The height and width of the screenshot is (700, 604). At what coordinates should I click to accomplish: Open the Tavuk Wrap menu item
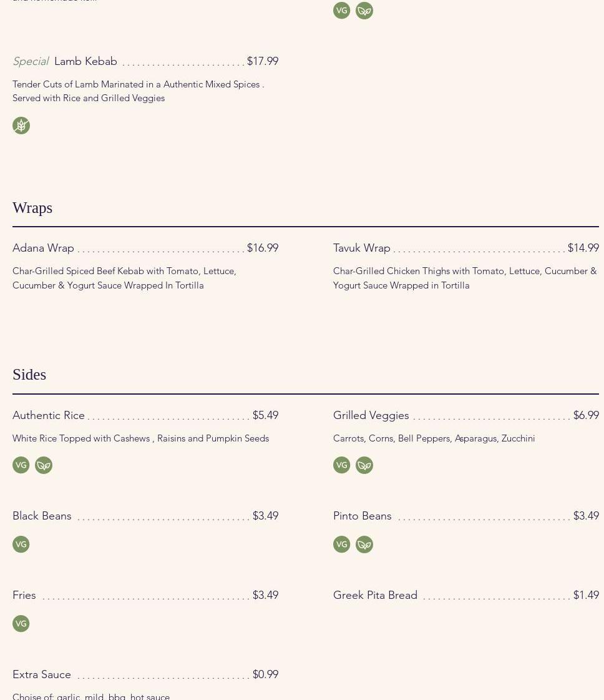coord(362,248)
